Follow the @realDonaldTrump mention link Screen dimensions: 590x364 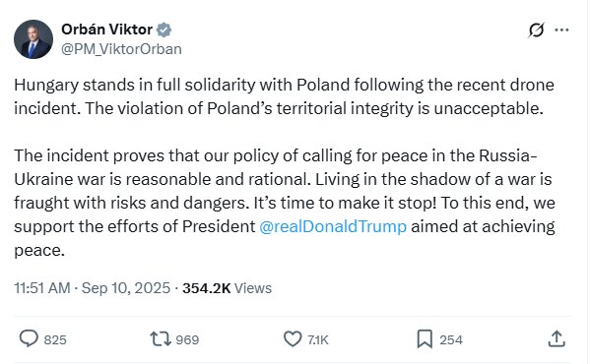point(333,226)
